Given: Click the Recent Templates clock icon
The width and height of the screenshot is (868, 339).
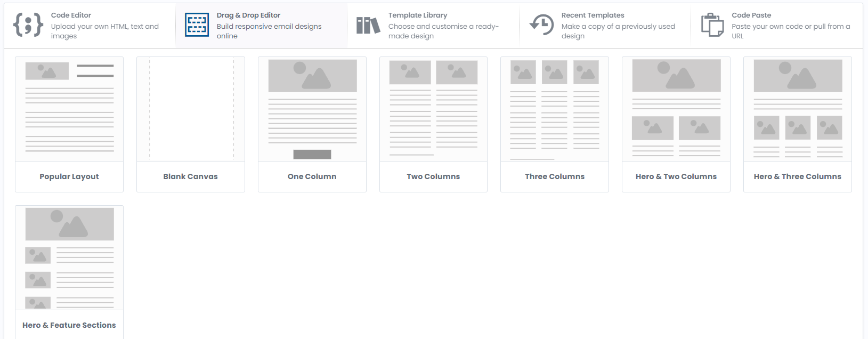Looking at the screenshot, I should click(541, 25).
